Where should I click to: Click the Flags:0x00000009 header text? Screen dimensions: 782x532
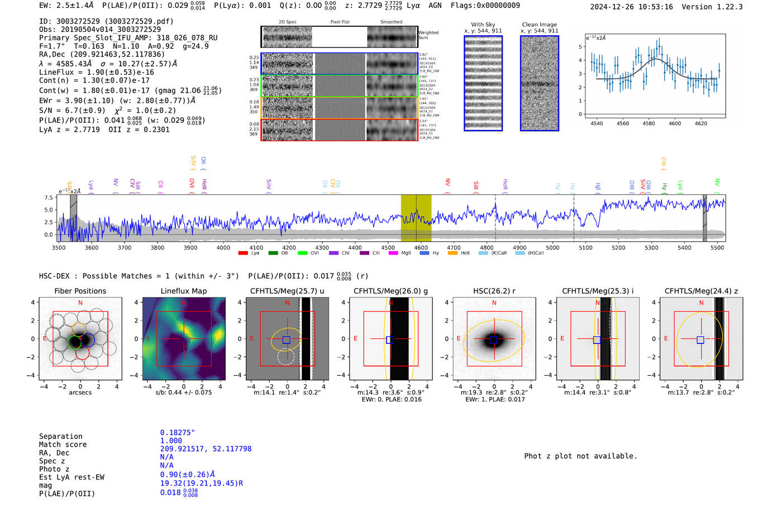click(485, 6)
